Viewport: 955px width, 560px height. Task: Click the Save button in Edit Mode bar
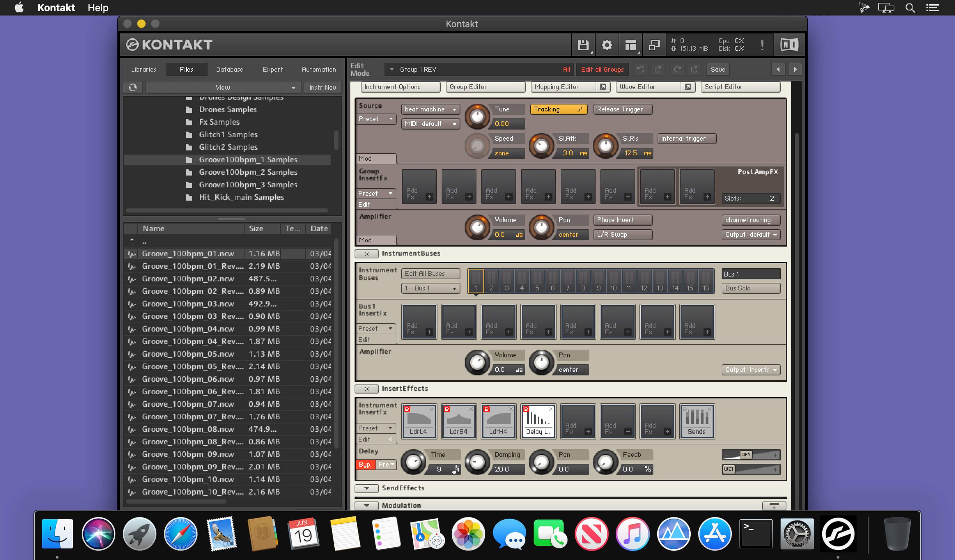coord(718,69)
